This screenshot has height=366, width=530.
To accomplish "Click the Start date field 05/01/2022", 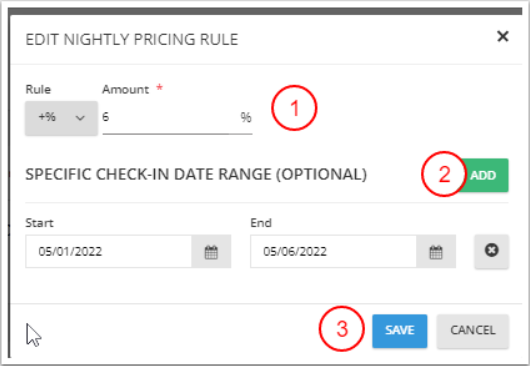I will [x=109, y=252].
